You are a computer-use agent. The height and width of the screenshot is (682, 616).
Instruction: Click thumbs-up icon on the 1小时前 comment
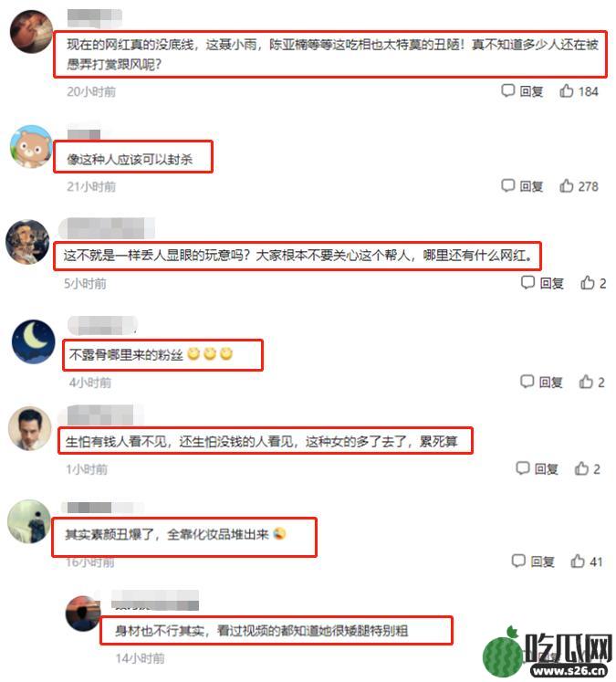pos(581,468)
